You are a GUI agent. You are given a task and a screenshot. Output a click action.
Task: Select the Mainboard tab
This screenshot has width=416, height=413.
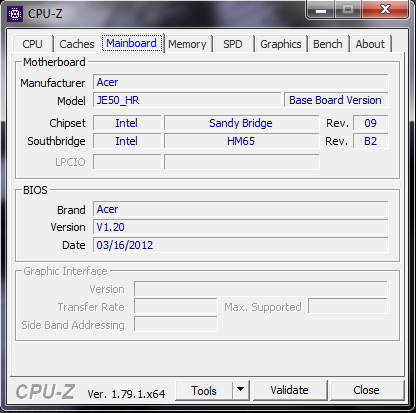pyautogui.click(x=131, y=43)
